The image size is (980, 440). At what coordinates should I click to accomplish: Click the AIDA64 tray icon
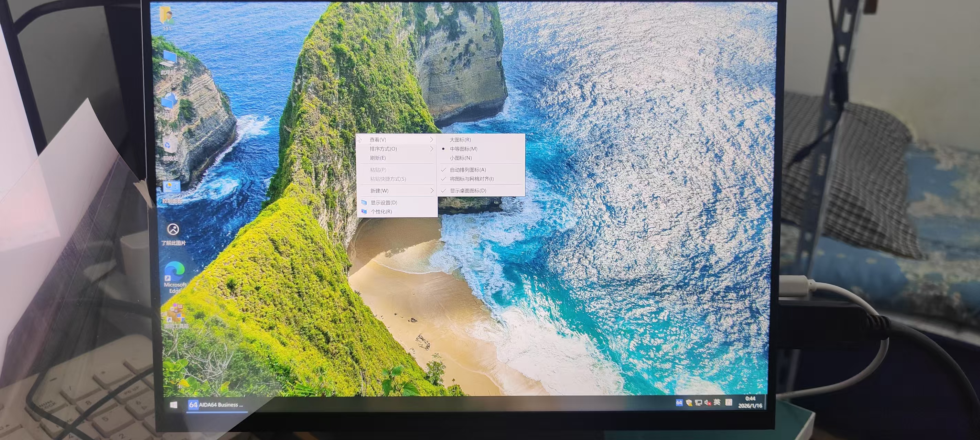pos(679,402)
